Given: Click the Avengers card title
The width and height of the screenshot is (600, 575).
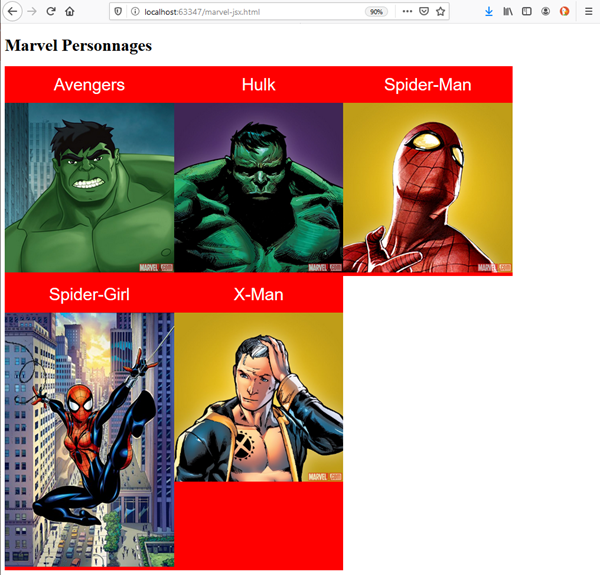Looking at the screenshot, I should [x=89, y=85].
